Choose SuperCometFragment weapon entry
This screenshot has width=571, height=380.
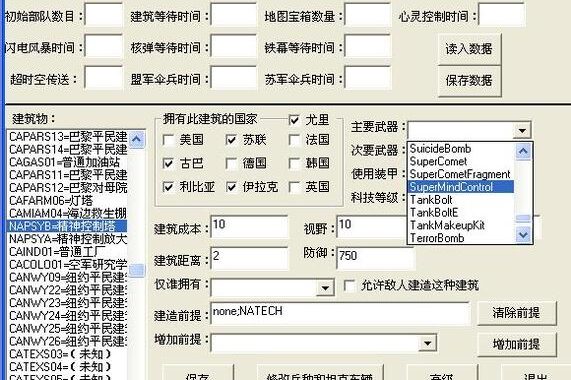pyautogui.click(x=460, y=174)
